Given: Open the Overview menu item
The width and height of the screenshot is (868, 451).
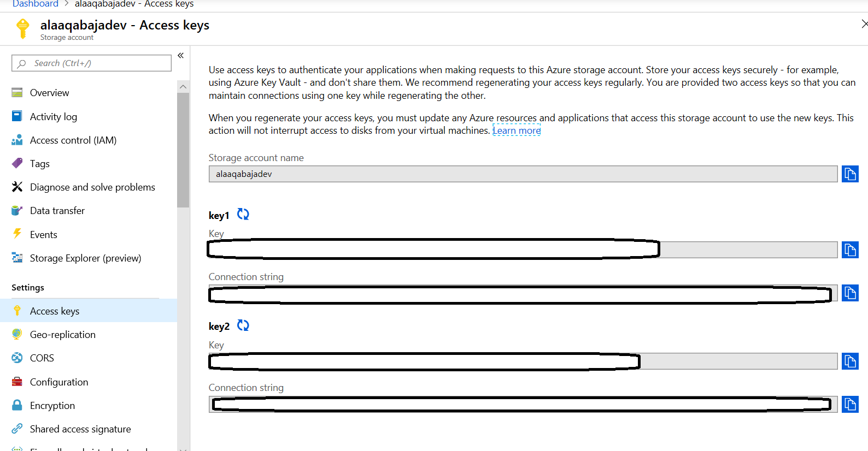Looking at the screenshot, I should tap(49, 93).
